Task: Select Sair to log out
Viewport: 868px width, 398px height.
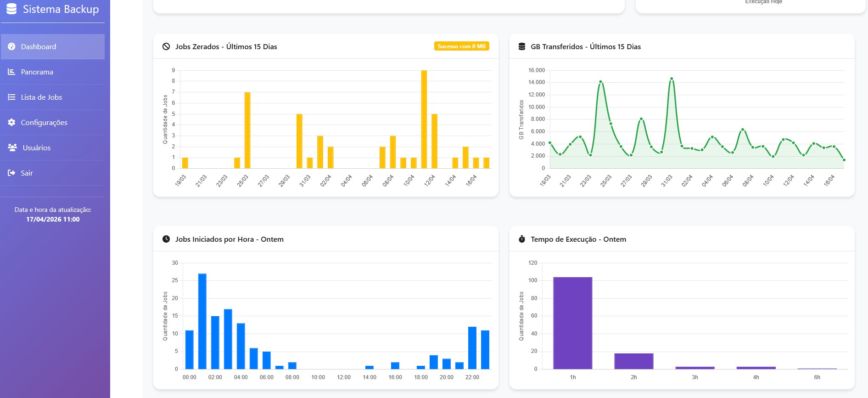Action: coord(53,173)
